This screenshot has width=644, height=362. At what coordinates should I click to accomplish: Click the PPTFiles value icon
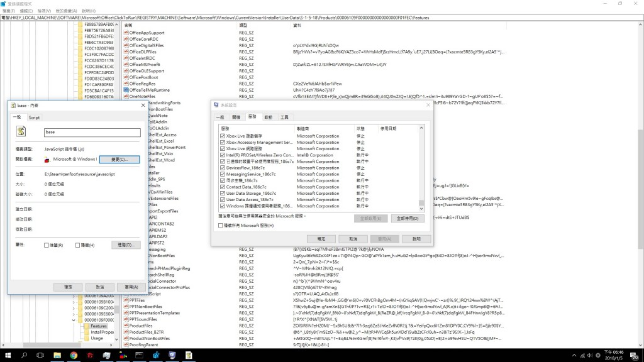tap(126, 300)
